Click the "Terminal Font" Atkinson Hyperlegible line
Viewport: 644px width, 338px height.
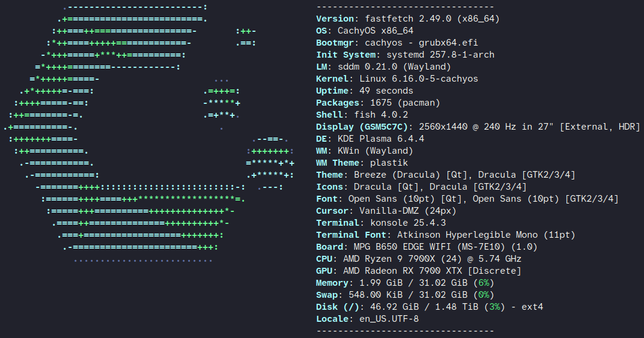pyautogui.click(x=446, y=235)
